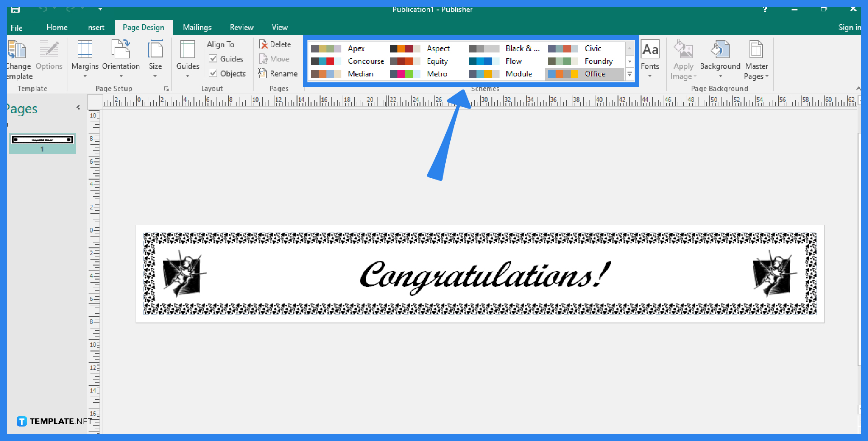Open the Page Background tool
Viewport: 868px width, 441px height.
(x=720, y=58)
